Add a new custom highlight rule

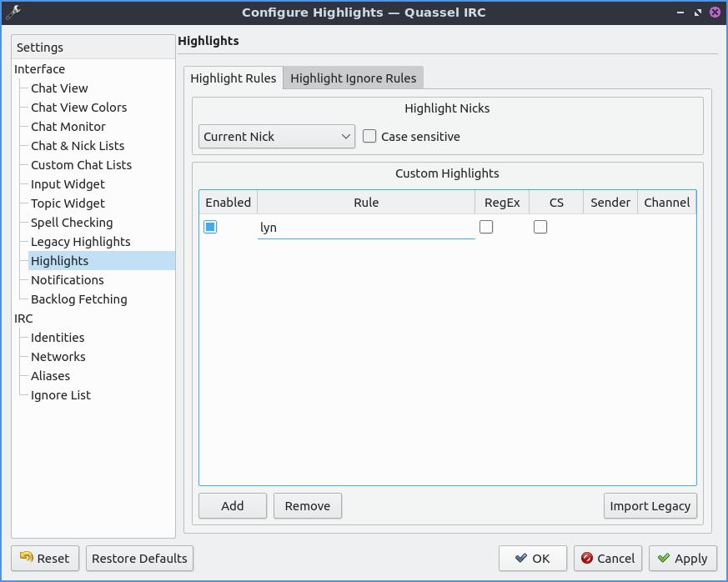pyautogui.click(x=233, y=506)
